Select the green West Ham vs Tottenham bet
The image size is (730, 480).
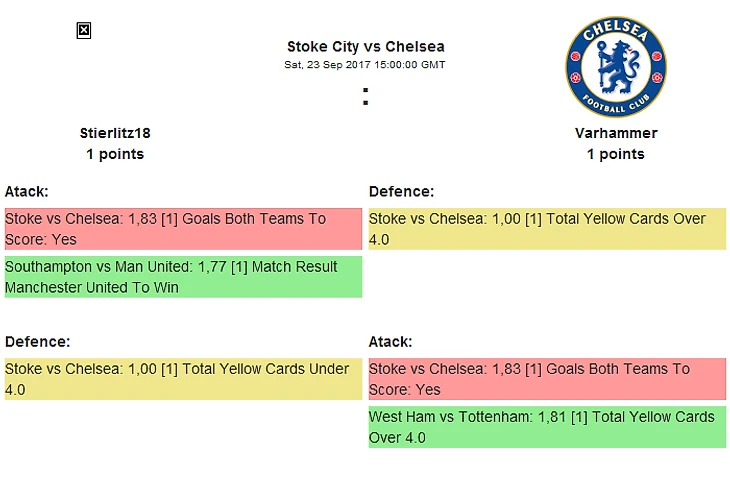(x=547, y=427)
